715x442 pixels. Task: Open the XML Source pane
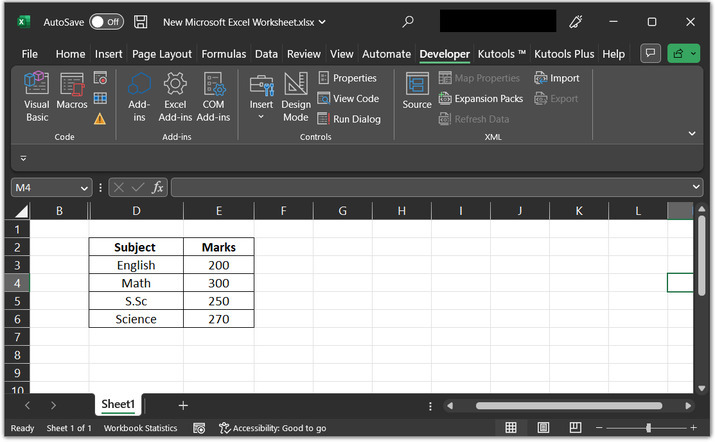click(417, 91)
